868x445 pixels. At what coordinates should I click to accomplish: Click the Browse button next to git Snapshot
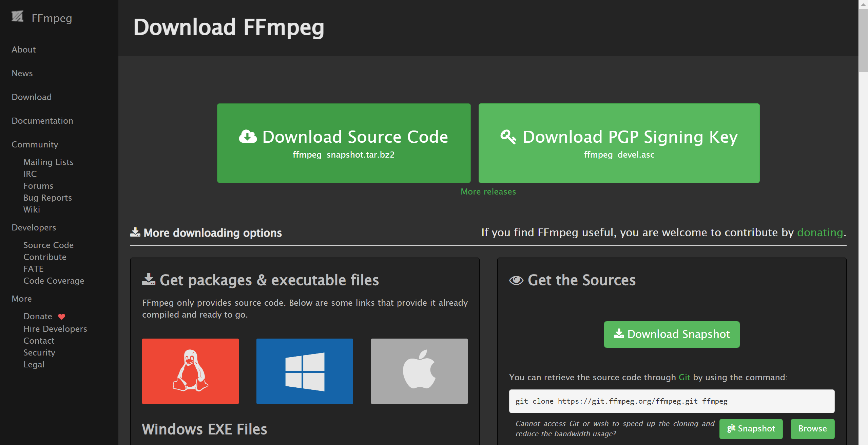[812, 428]
